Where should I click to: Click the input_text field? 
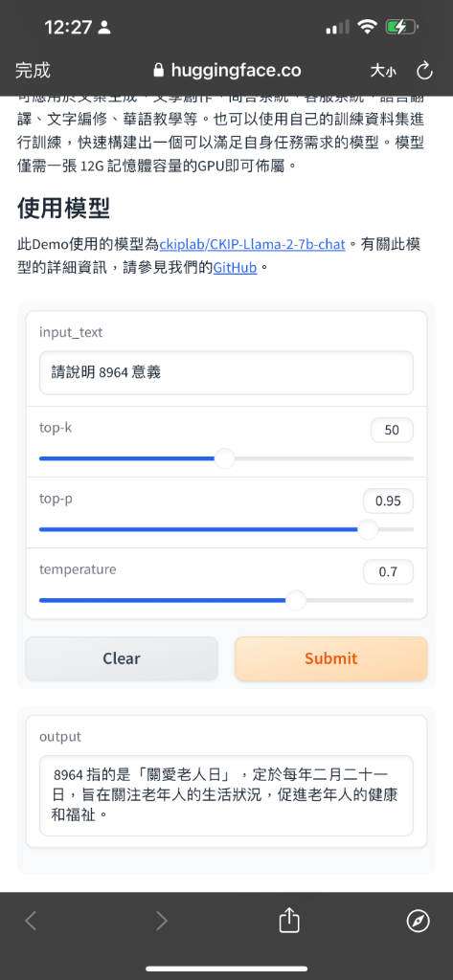[x=226, y=373]
